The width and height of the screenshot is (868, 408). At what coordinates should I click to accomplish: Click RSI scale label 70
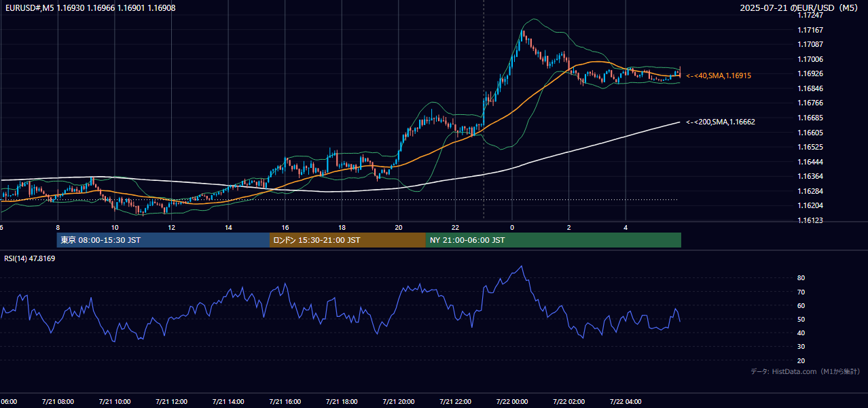(x=801, y=292)
